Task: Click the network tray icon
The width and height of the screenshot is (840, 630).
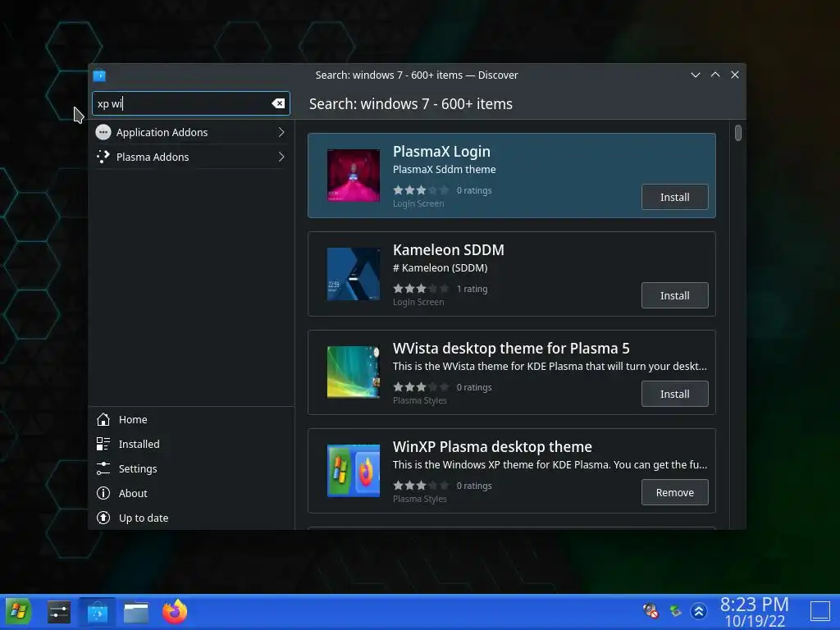Action: tap(675, 610)
